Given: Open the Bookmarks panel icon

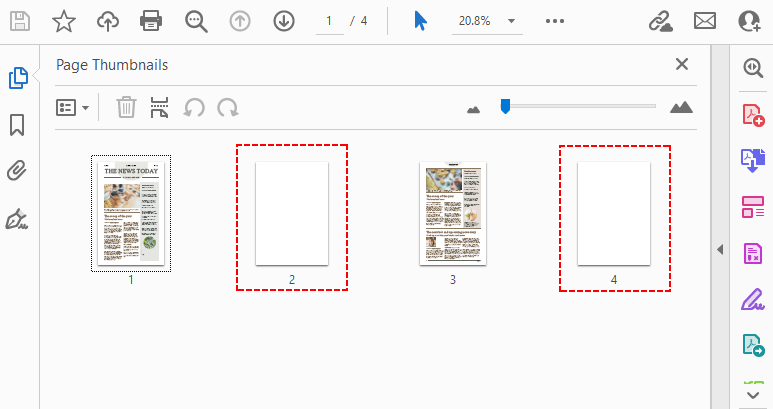Looking at the screenshot, I should (17, 125).
